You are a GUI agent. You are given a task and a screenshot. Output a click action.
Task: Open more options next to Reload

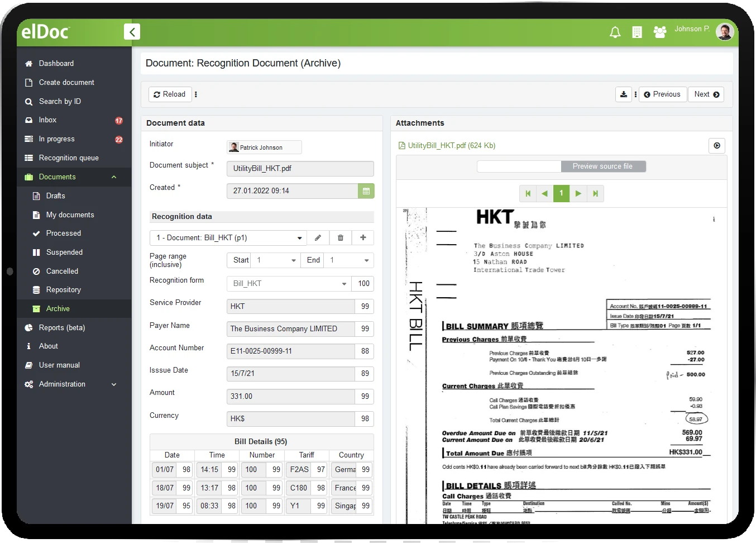tap(196, 94)
